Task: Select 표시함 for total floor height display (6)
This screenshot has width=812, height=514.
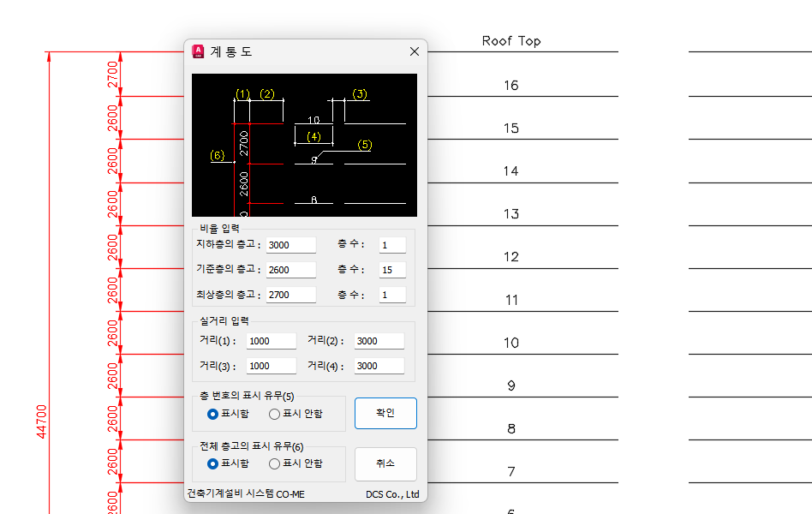Action: (213, 463)
